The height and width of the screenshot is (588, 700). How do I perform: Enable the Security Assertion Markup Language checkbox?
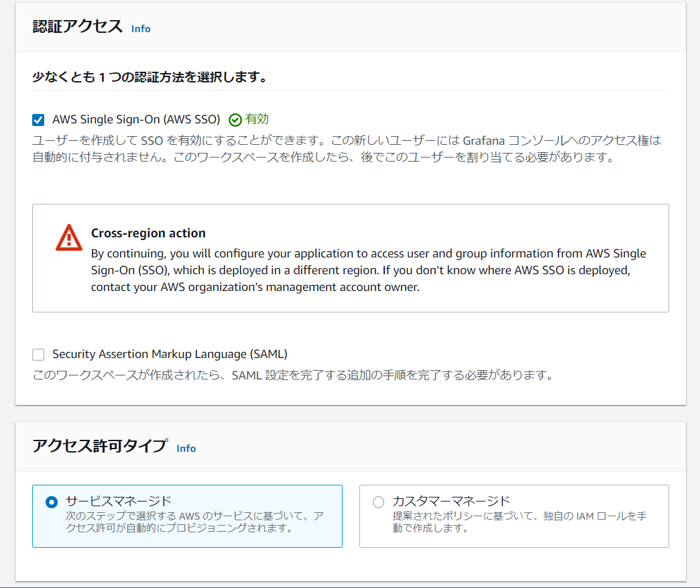point(38,355)
